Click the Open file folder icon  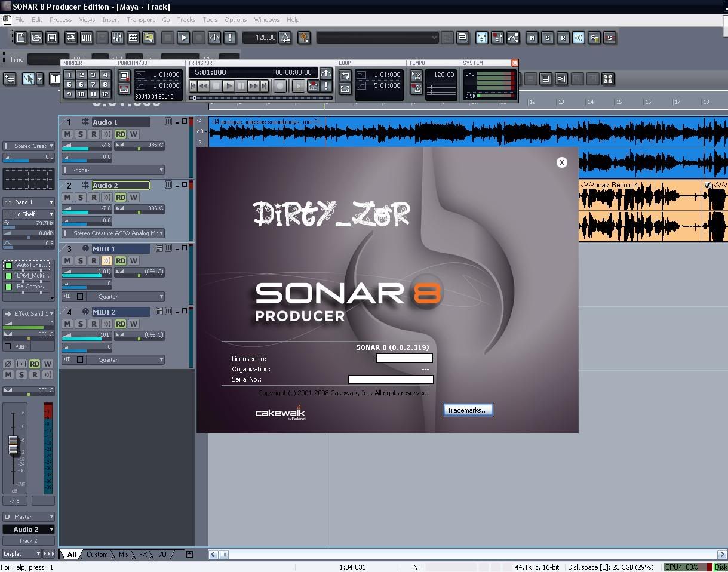(x=36, y=38)
